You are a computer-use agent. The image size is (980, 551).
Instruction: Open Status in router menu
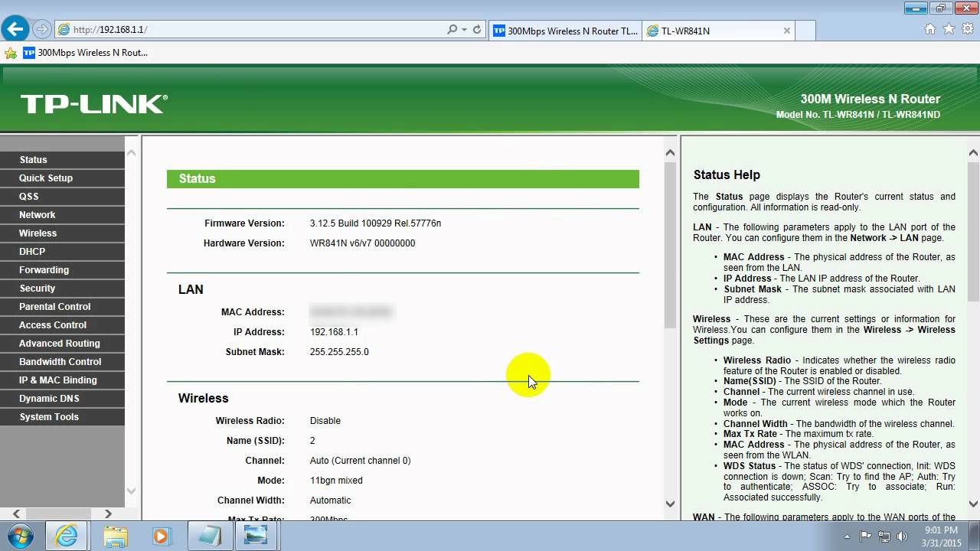tap(62, 159)
